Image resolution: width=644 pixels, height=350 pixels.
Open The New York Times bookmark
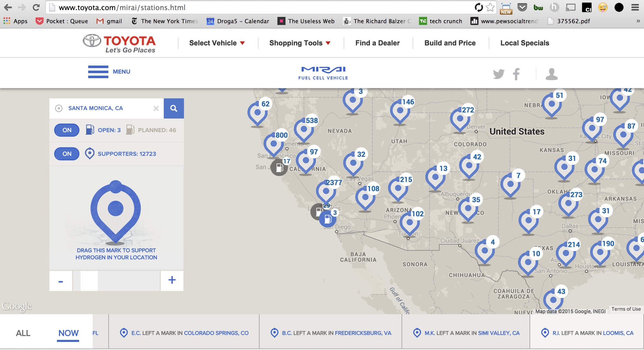tap(165, 21)
